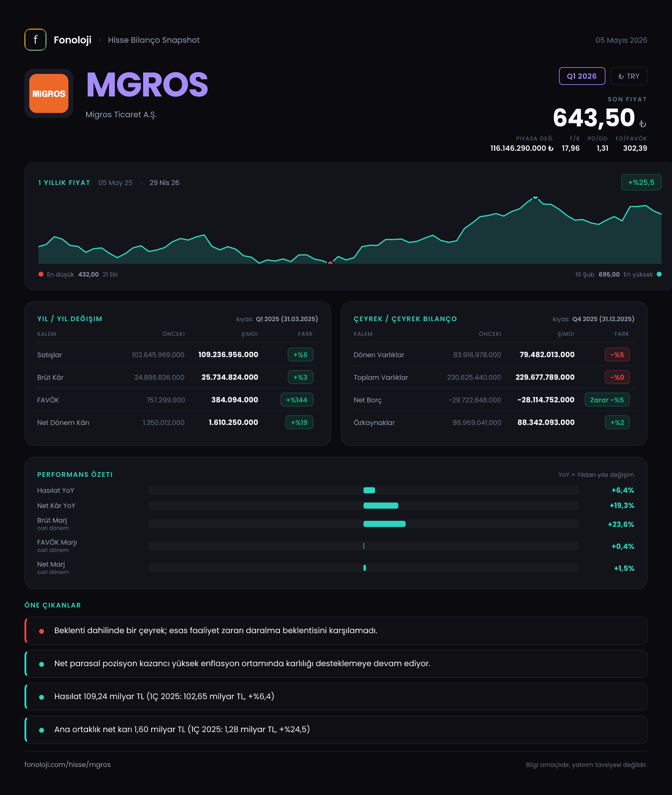Image resolution: width=672 pixels, height=795 pixels.
Task: Click bullet of 'Net parasal pozisyon' highlight
Action: pyautogui.click(x=42, y=664)
